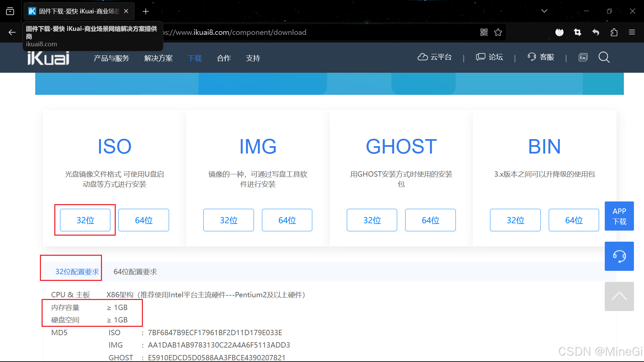Click the QR code icon in address bar
Image resolution: width=644 pixels, height=362 pixels.
tap(484, 32)
